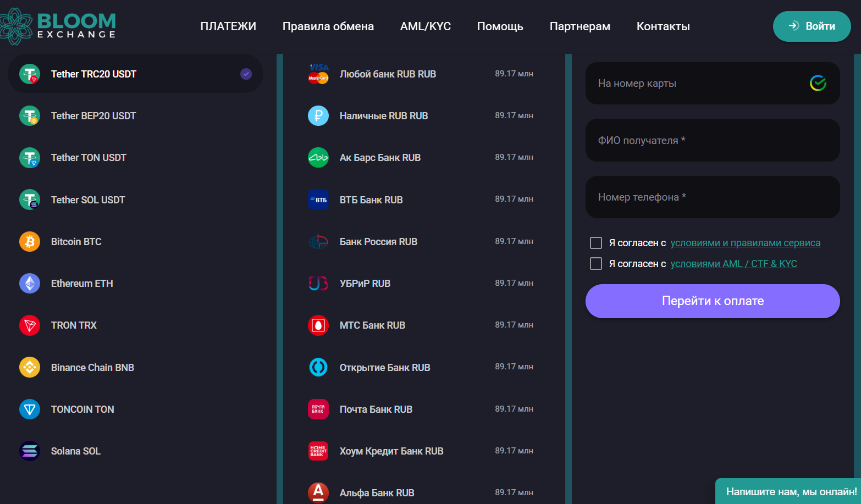Viewport: 861px width, 504px height.
Task: Select the Tether BEP20 USDT coin icon
Action: (30, 116)
